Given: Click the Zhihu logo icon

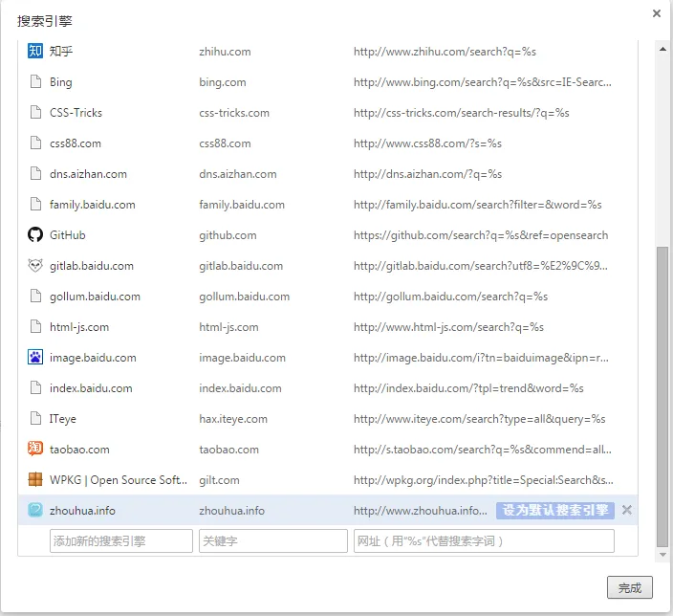Looking at the screenshot, I should click(35, 51).
